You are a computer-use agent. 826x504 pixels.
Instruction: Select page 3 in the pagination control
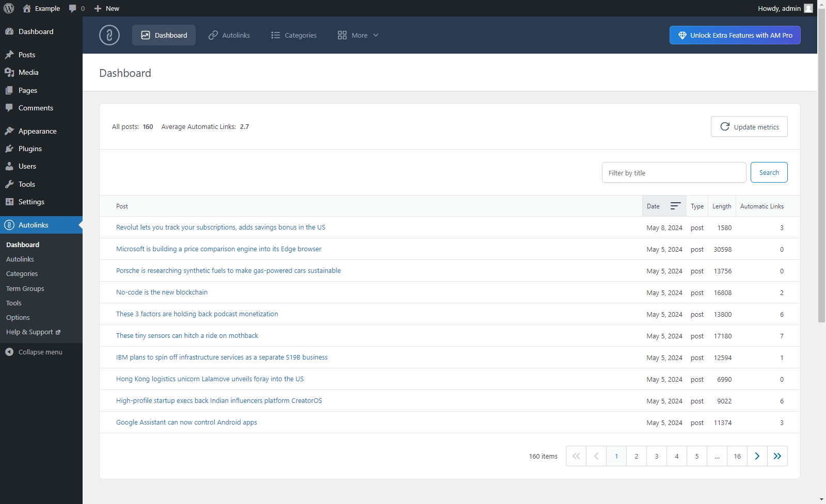656,456
